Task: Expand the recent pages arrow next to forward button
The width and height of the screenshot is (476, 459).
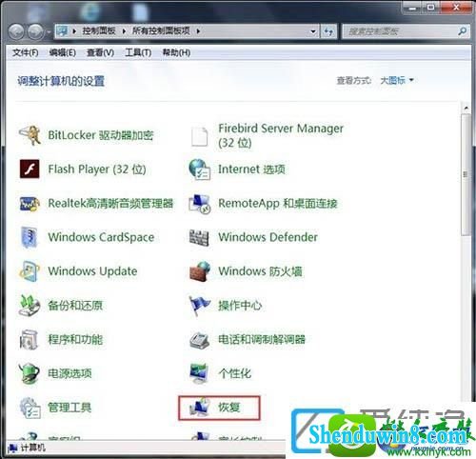Action: (49, 31)
